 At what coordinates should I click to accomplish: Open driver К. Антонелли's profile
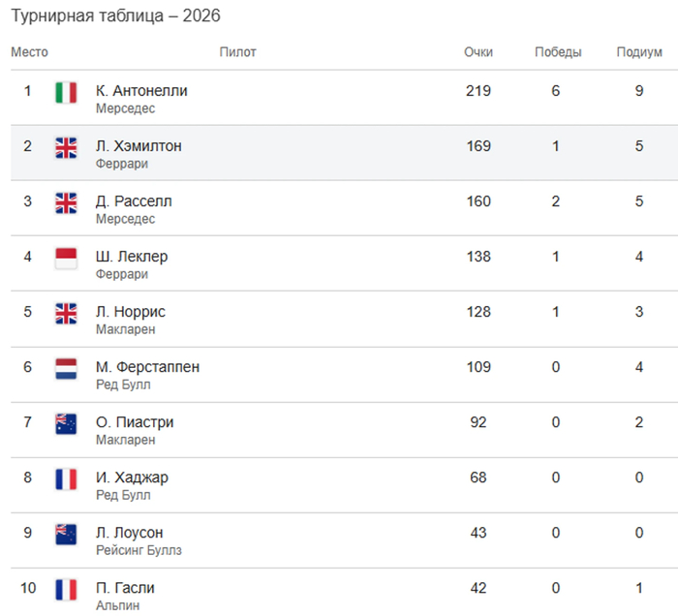click(x=141, y=91)
